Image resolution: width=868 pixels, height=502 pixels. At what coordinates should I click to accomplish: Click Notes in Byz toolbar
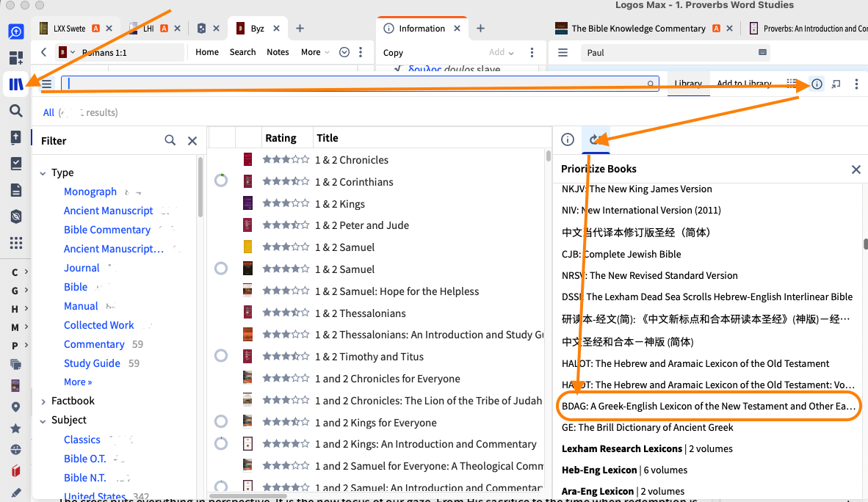278,52
